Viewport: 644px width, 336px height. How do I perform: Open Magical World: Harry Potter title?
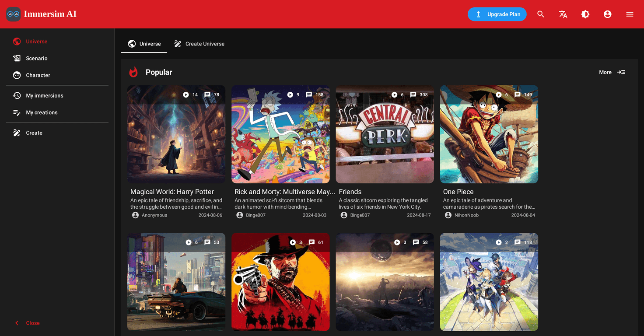(x=172, y=192)
